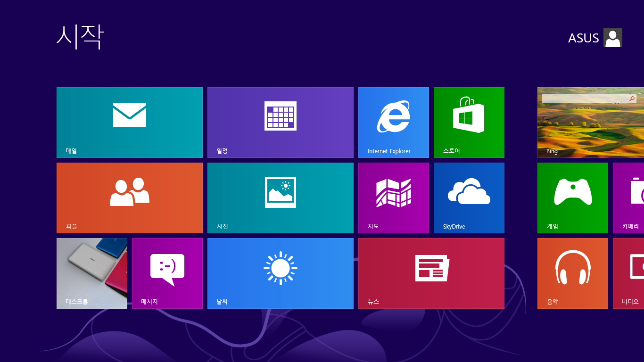The width and height of the screenshot is (644, 362).
Task: Open the Bing landscape tile
Action: (591, 123)
